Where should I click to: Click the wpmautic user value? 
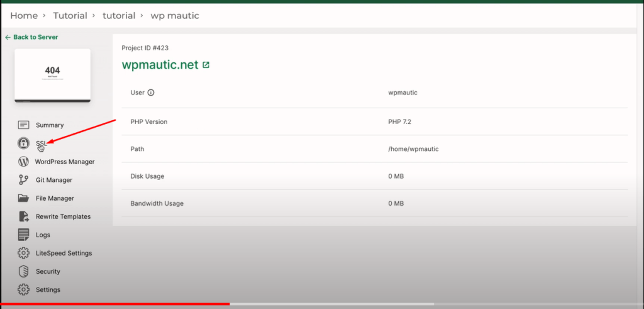403,93
